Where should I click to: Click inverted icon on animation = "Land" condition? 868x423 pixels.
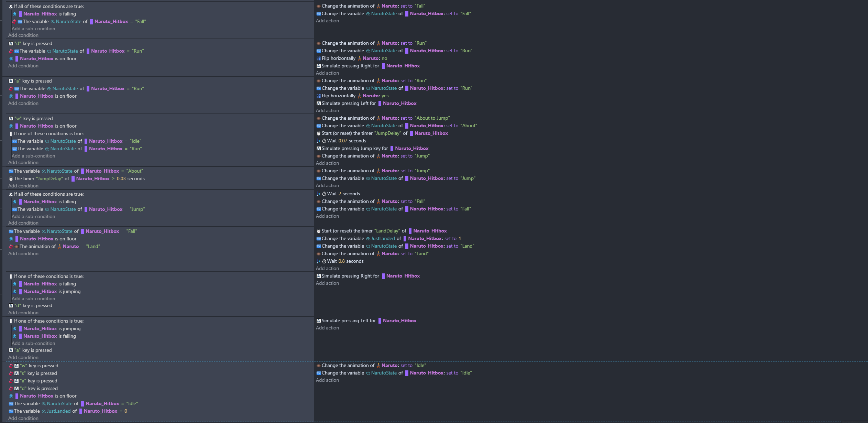point(11,247)
